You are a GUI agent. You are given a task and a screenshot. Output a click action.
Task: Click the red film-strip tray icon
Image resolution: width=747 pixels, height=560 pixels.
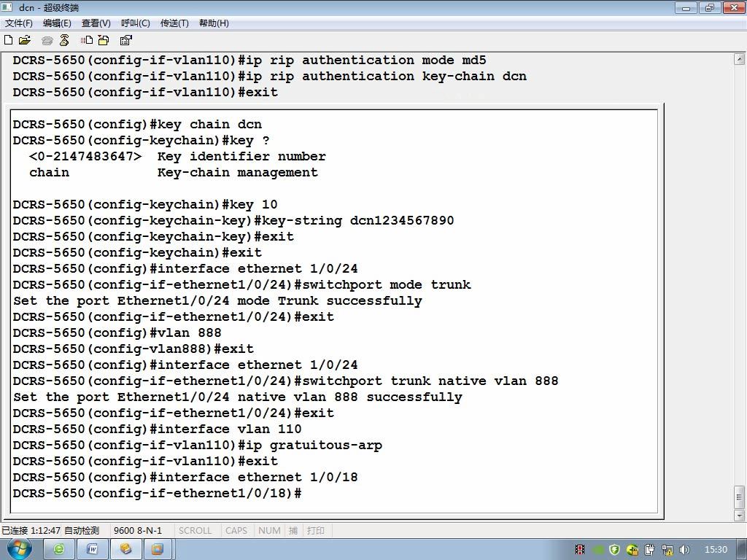tap(580, 550)
